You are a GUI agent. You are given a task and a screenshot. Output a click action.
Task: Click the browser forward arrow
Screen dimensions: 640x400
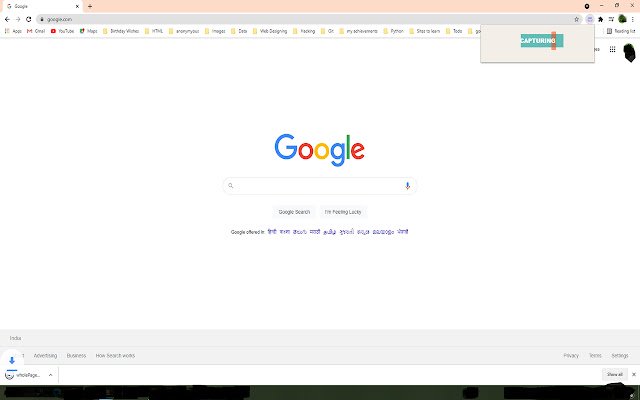point(18,19)
